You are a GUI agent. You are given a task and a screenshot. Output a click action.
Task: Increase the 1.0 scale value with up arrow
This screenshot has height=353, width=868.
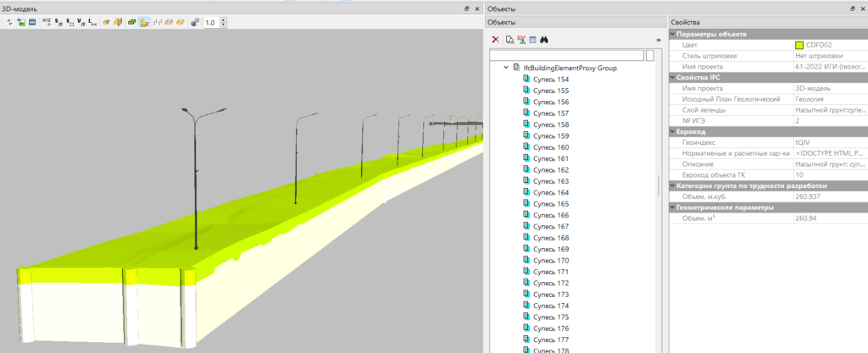pos(223,20)
